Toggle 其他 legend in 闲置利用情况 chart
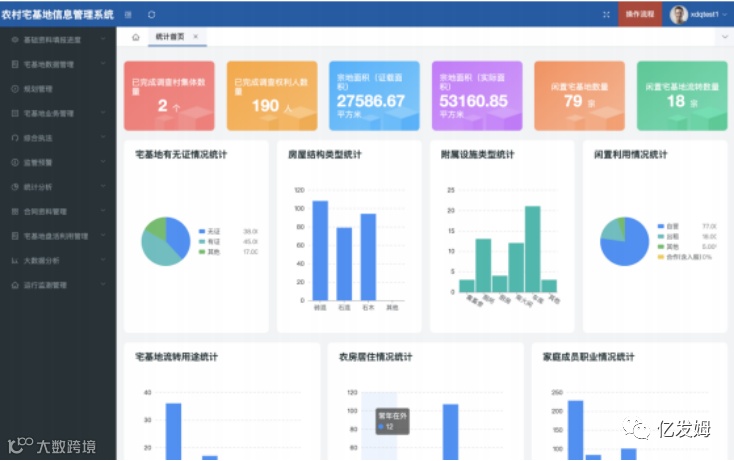 click(668, 247)
